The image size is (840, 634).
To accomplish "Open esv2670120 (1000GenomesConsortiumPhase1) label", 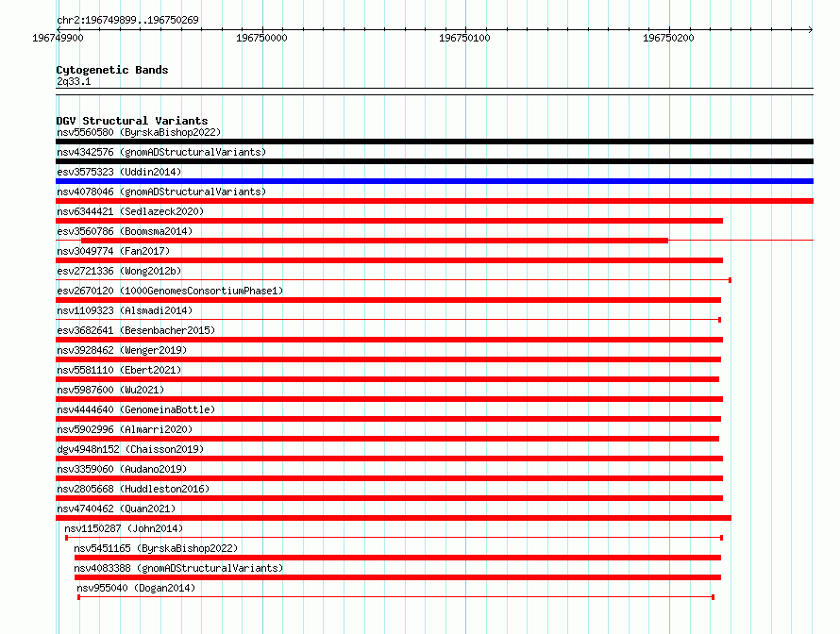I will pos(170,291).
